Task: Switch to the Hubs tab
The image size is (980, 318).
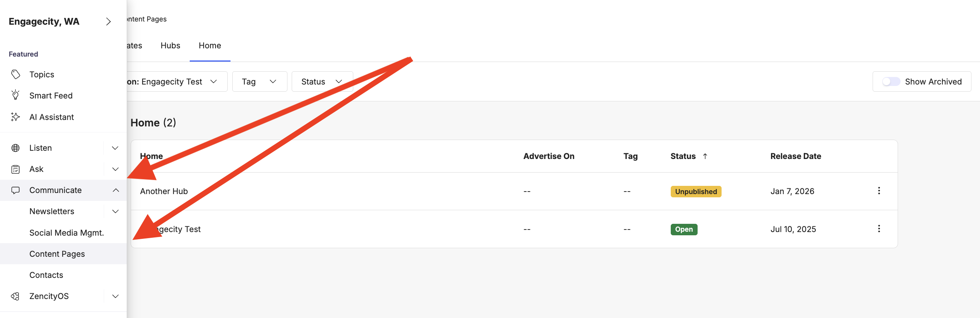Action: 170,46
